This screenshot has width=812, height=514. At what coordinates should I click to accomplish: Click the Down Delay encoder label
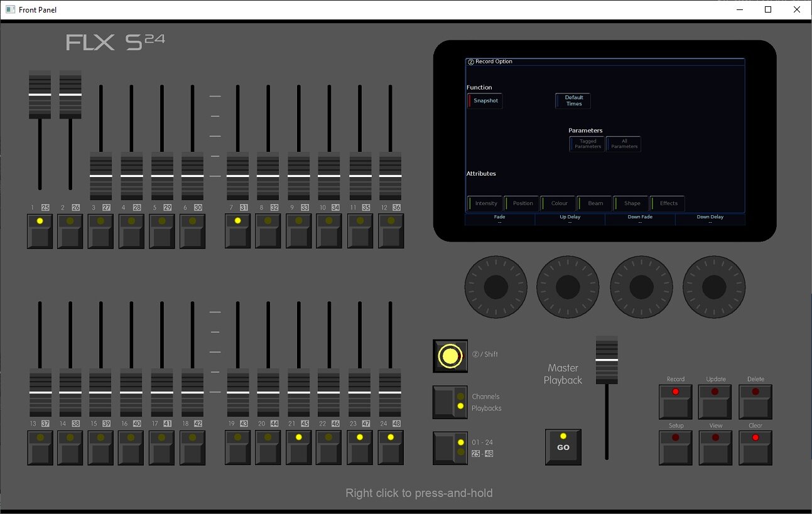click(710, 219)
